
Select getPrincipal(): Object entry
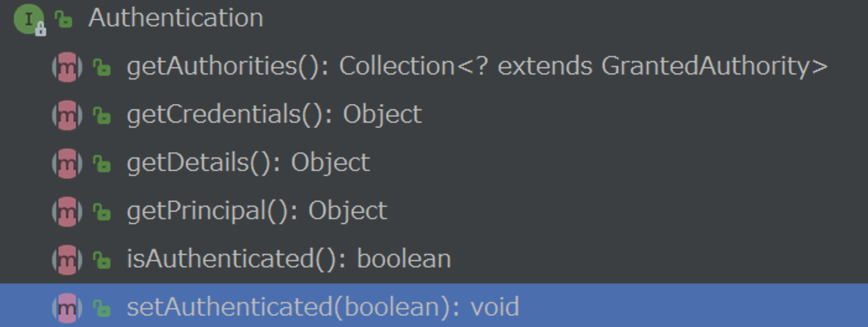[x=257, y=212]
